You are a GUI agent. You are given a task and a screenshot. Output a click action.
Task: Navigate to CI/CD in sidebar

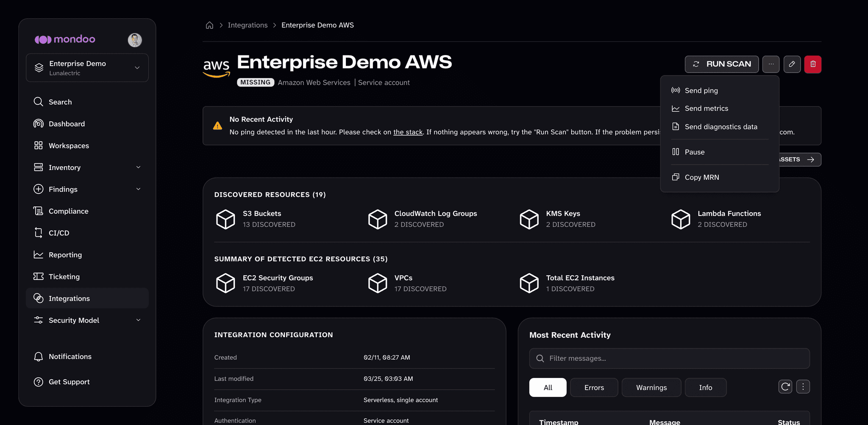87,233
